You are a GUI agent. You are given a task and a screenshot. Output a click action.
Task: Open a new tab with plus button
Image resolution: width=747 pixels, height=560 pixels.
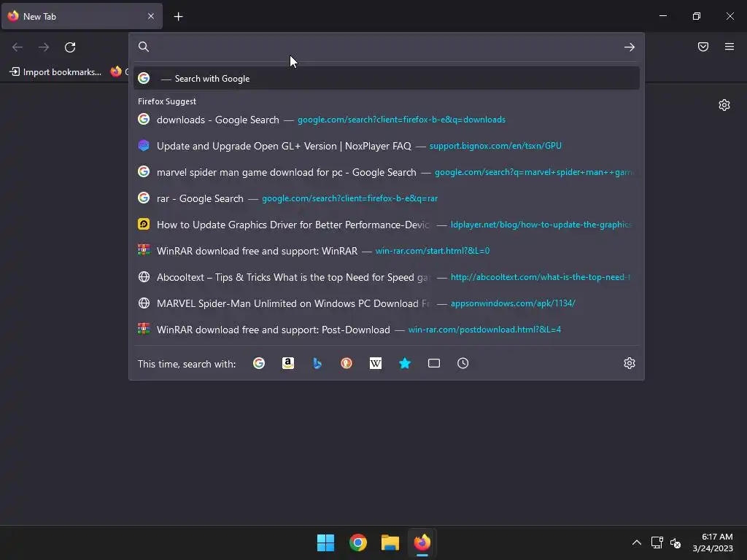coord(178,17)
